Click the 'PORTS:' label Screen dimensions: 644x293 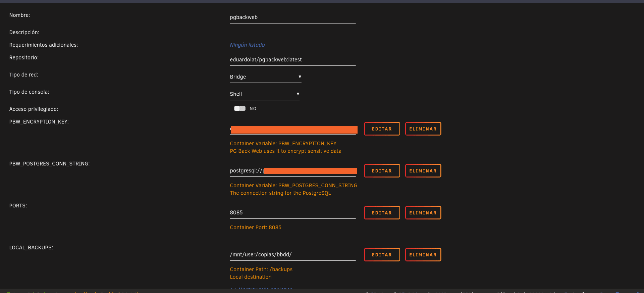coord(18,206)
